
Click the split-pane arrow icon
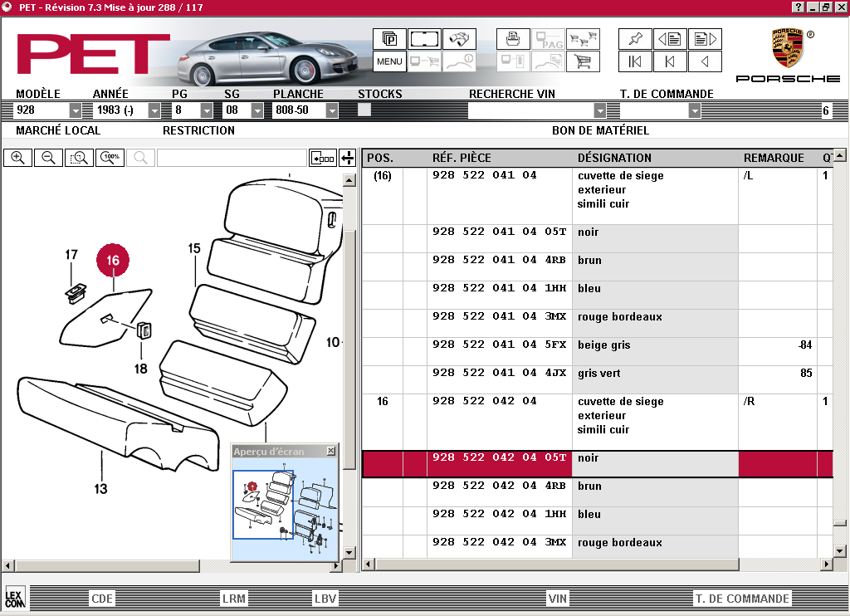(348, 158)
